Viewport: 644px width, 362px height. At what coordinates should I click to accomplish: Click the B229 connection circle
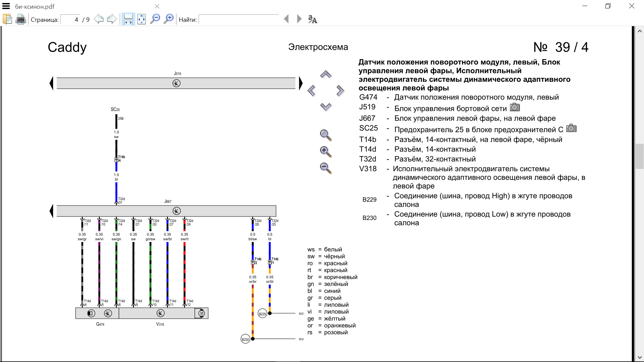coord(262,314)
